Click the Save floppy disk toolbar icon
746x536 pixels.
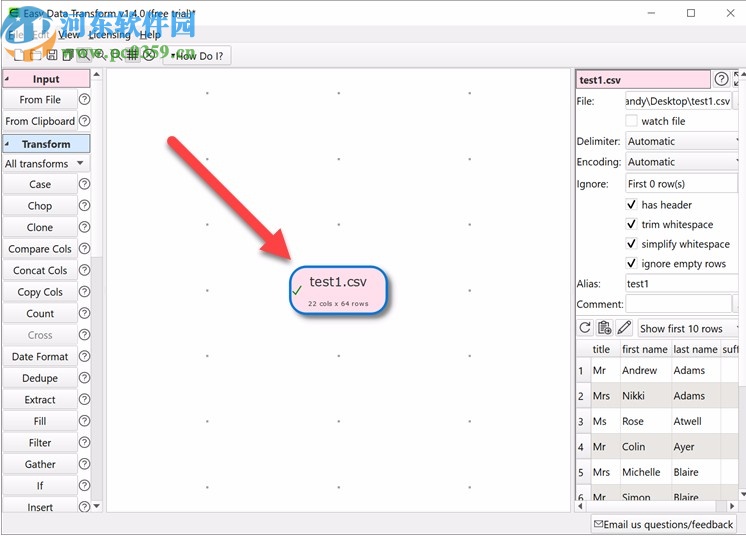[52, 56]
